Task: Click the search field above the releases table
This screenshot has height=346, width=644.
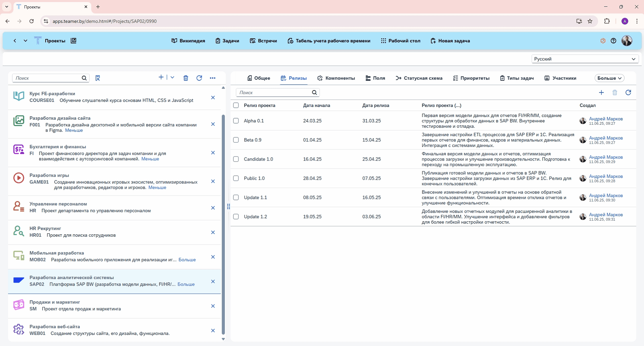Action: click(x=275, y=93)
